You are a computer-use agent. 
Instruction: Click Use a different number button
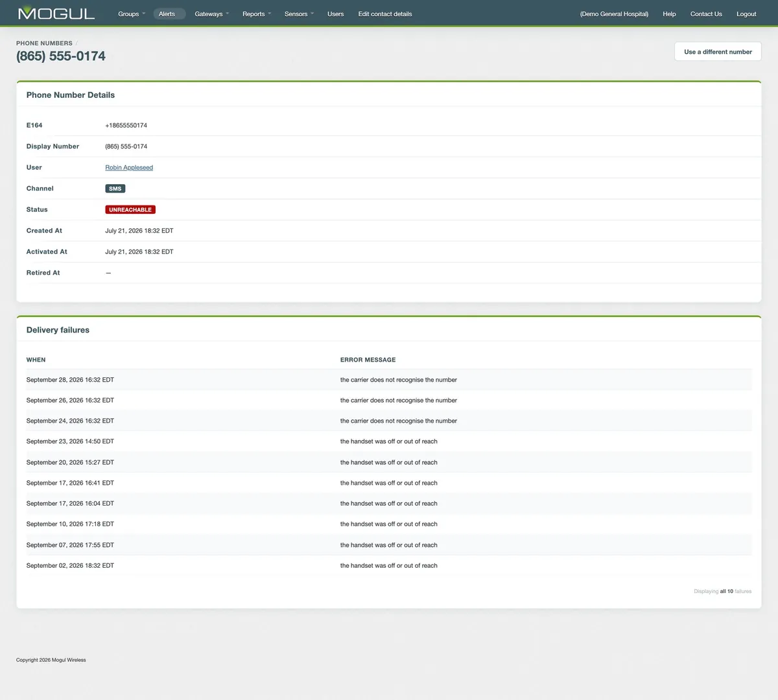tap(718, 52)
